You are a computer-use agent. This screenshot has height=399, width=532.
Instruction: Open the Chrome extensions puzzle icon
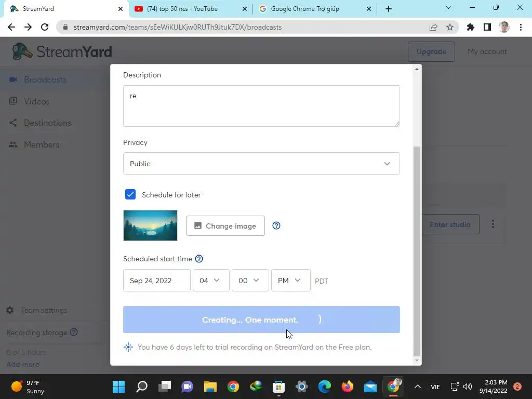click(471, 27)
